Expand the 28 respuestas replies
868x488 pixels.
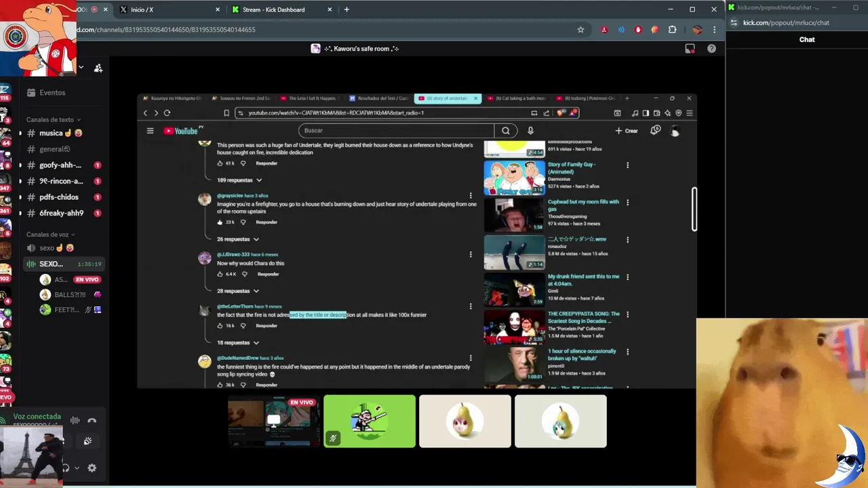click(238, 291)
